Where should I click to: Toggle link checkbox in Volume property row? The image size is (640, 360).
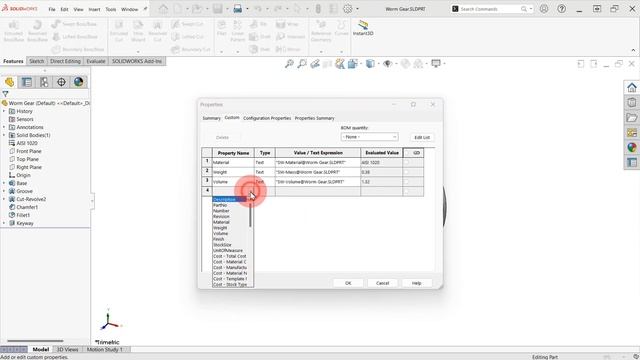tap(406, 182)
